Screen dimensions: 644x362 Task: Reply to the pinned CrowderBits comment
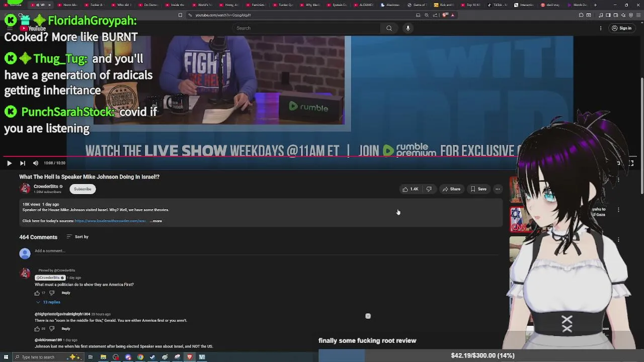66,293
